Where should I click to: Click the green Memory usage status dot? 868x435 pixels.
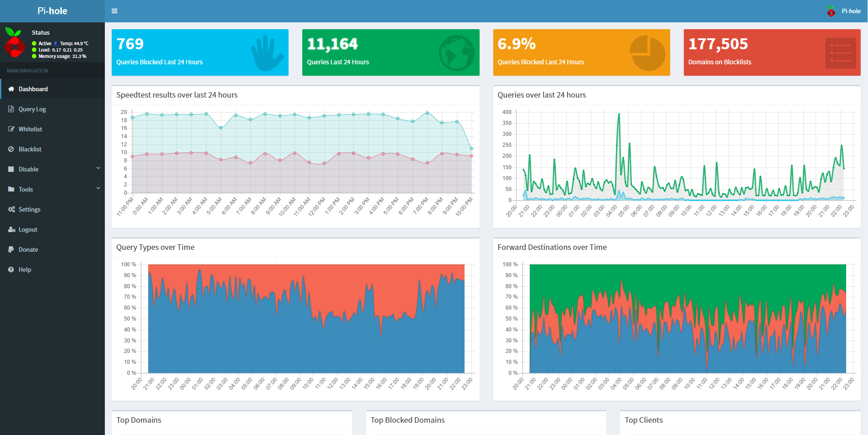point(34,56)
